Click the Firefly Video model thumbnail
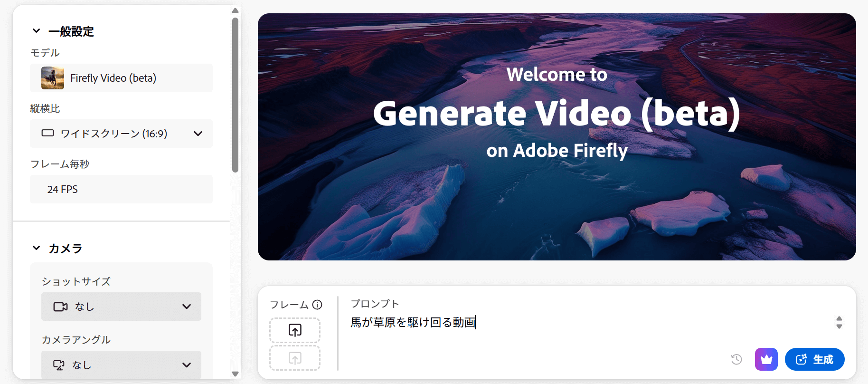 pos(53,78)
